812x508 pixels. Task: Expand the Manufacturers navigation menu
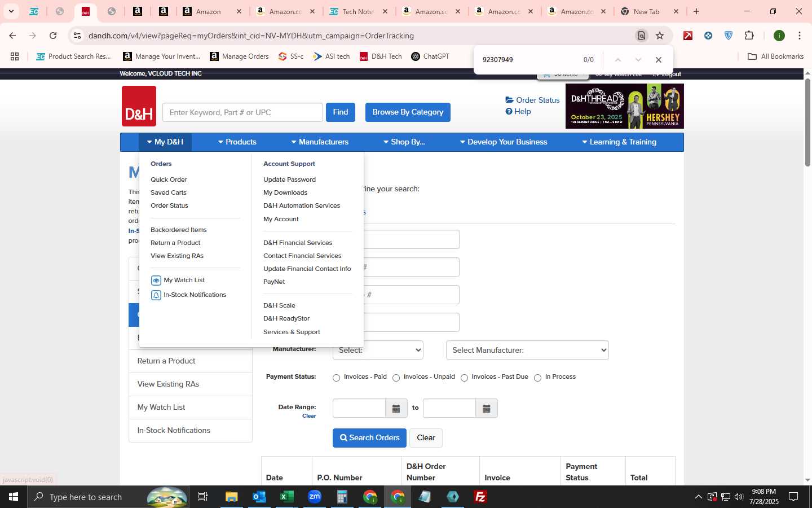(320, 142)
